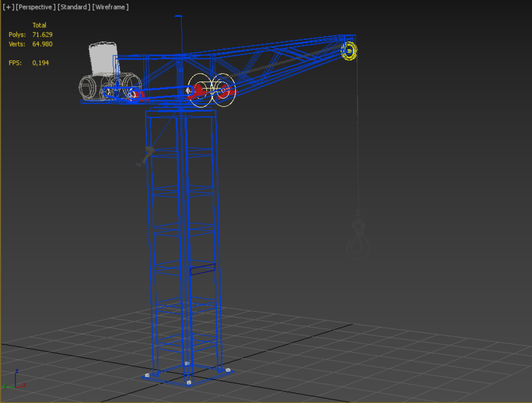The image size is (532, 403).
Task: Open the Standard viewport settings menu
Action: click(x=74, y=7)
